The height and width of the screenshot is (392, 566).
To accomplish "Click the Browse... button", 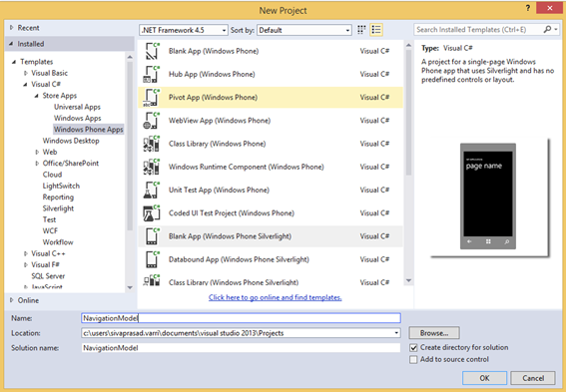I will coord(434,333).
